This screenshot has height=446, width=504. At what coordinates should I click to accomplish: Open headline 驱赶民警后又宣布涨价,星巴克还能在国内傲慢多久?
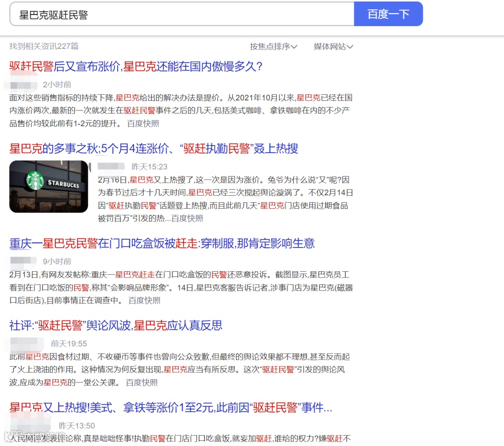pyautogui.click(x=136, y=67)
